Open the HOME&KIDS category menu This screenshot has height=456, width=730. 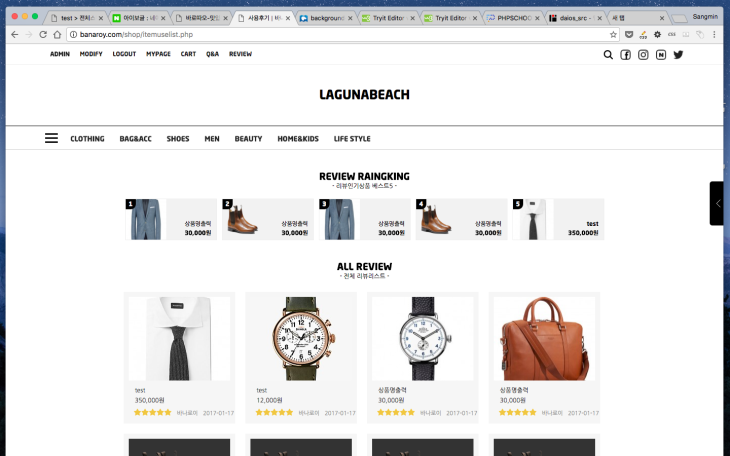pyautogui.click(x=298, y=139)
